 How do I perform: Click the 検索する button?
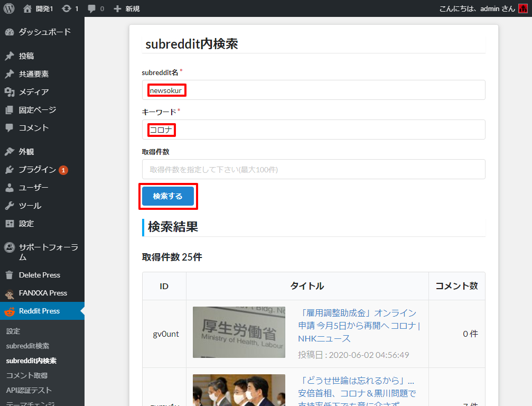coord(168,196)
